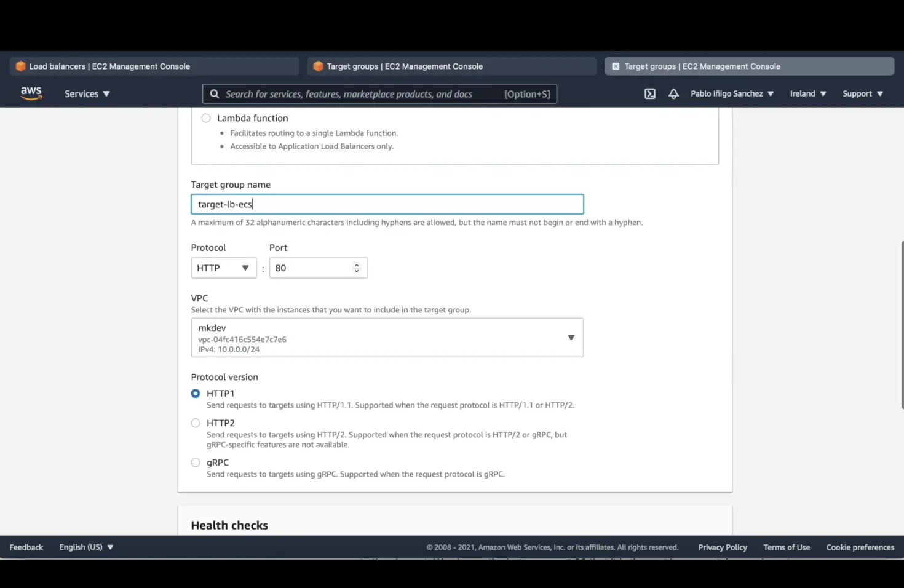This screenshot has height=588, width=904.
Task: Select the Lambda function target type
Action: tap(206, 118)
